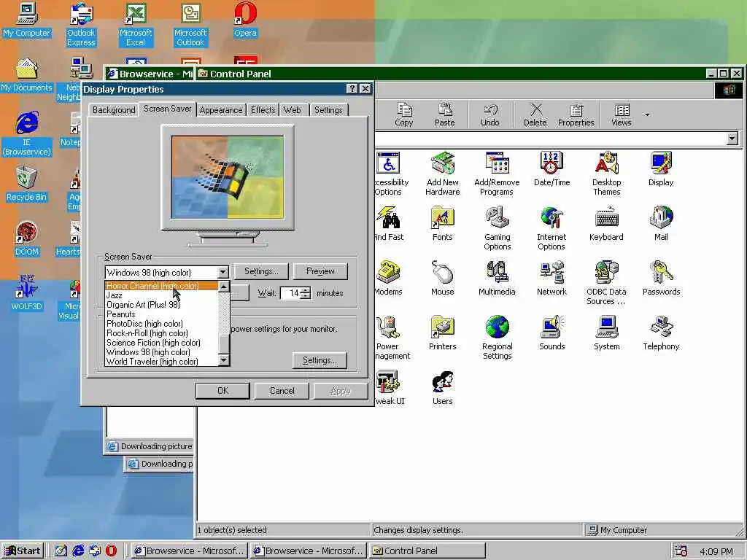The image size is (747, 560).
Task: Open Add/Remove Programs in Control Panel
Action: [497, 174]
